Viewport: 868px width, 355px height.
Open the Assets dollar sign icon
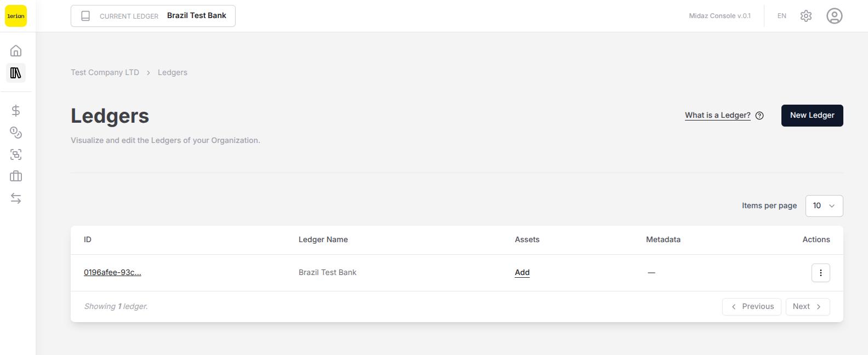(x=16, y=111)
